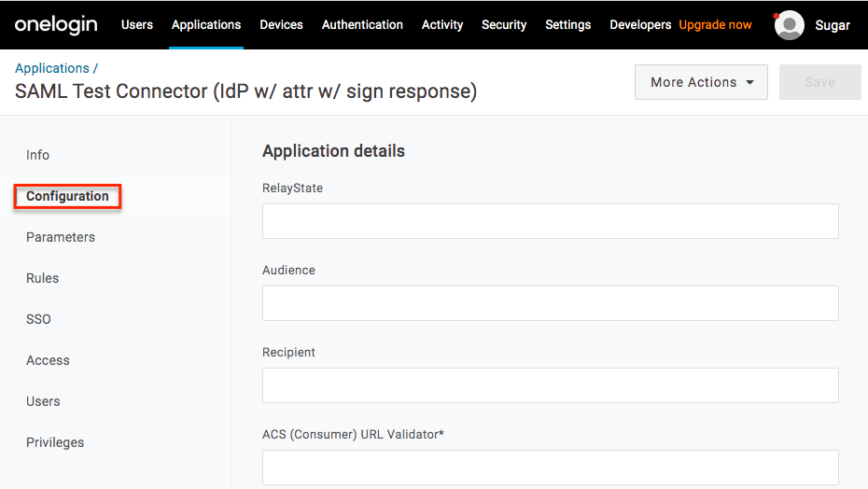Screen dimensions: 868x489
Task: Expand the More Actions dropdown
Action: pyautogui.click(x=701, y=82)
